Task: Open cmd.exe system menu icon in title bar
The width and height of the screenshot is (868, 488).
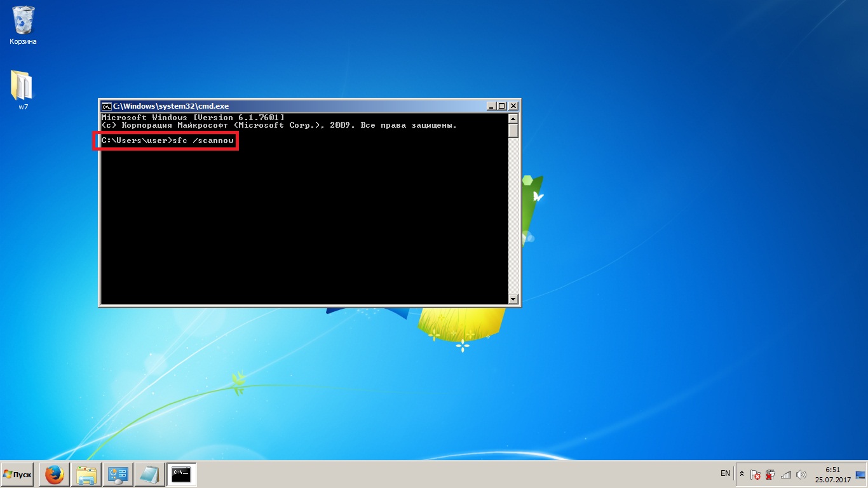Action: click(107, 106)
